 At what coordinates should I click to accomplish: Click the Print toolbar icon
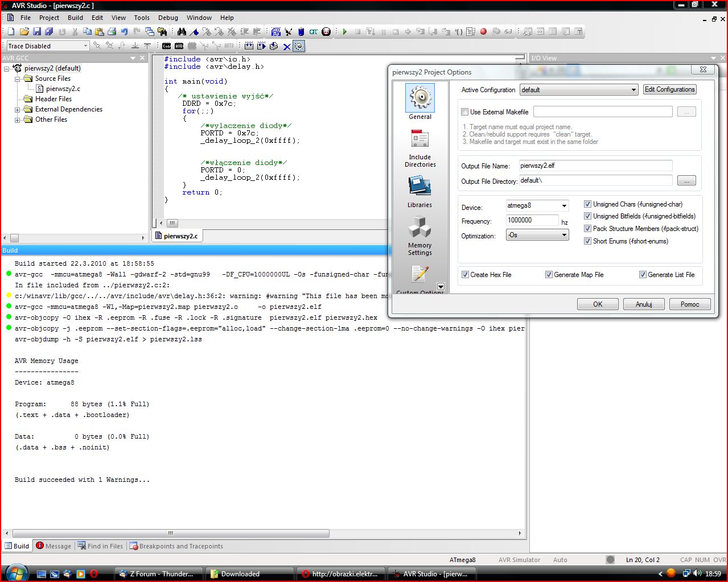pos(112,32)
